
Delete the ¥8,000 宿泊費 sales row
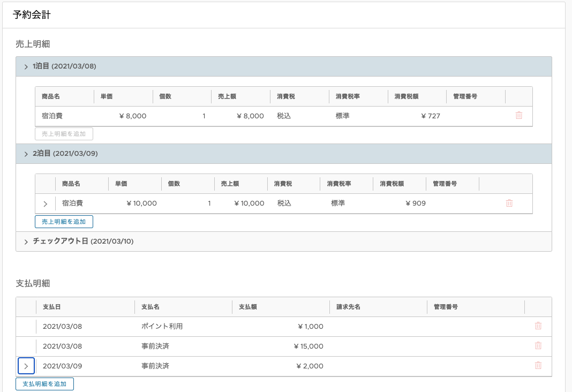519,116
